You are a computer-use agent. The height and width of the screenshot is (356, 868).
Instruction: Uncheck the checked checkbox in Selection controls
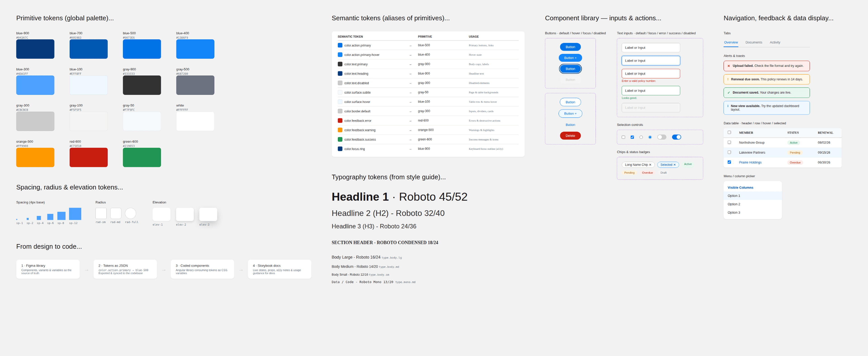pos(632,137)
